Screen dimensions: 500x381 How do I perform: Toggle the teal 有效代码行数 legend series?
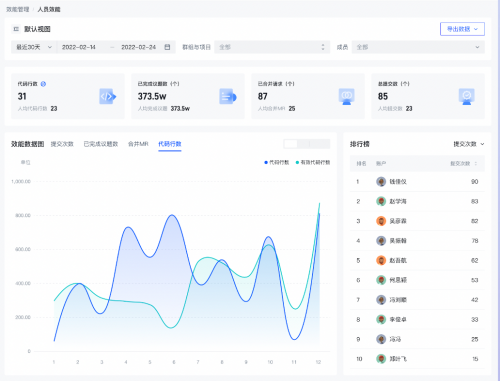313,162
